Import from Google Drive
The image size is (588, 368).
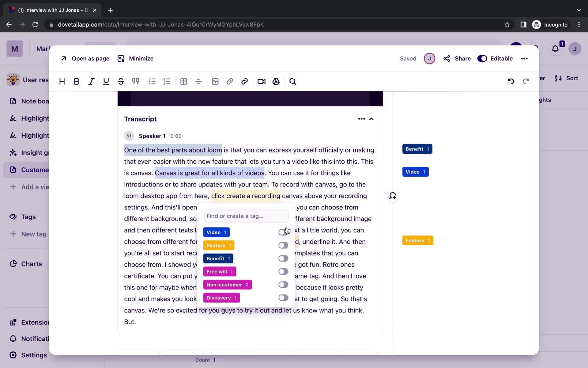276,81
